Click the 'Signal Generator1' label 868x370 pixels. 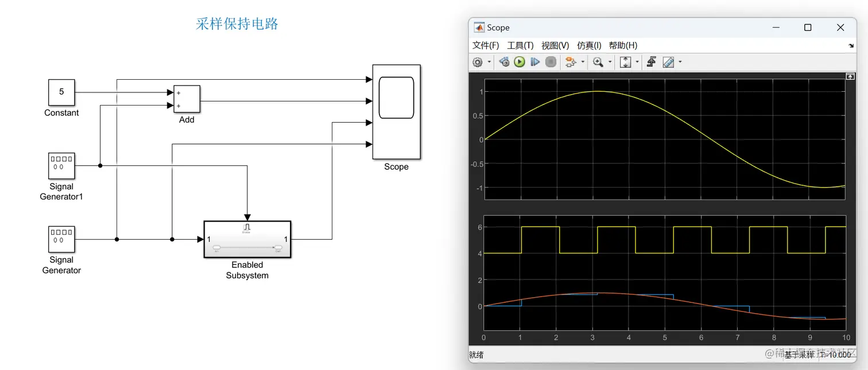tap(61, 192)
